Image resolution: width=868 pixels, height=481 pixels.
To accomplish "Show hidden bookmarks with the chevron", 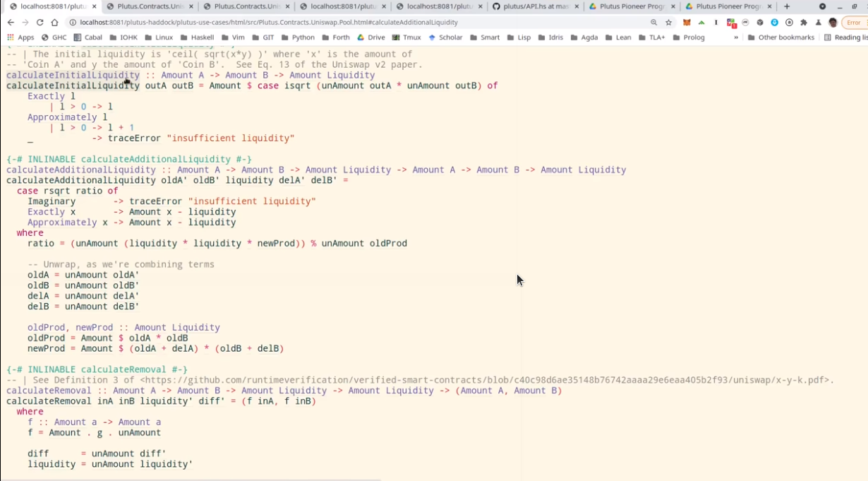I will click(x=736, y=37).
